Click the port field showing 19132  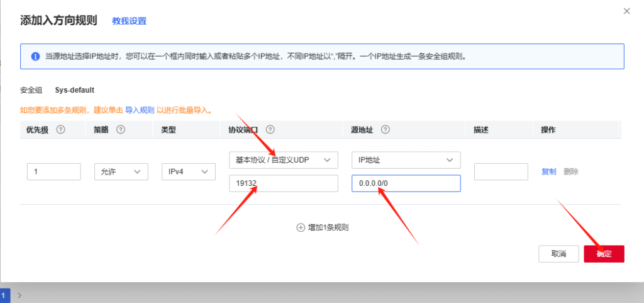283,183
